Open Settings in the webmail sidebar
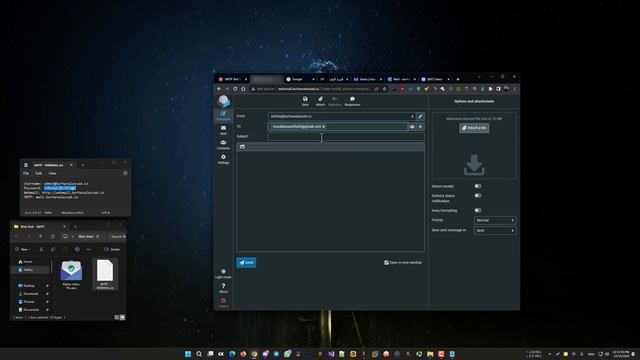 tap(223, 159)
